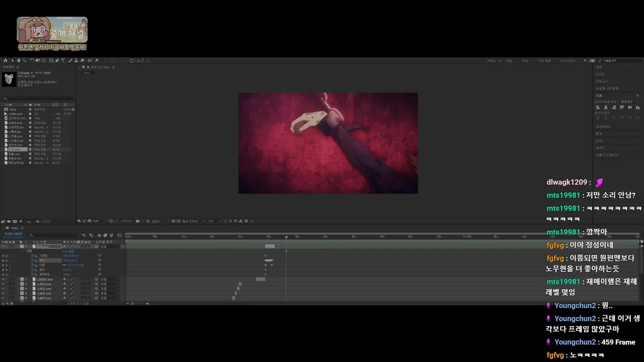
Task: Show more workspaces with double-arrow overflow
Action: point(585,60)
